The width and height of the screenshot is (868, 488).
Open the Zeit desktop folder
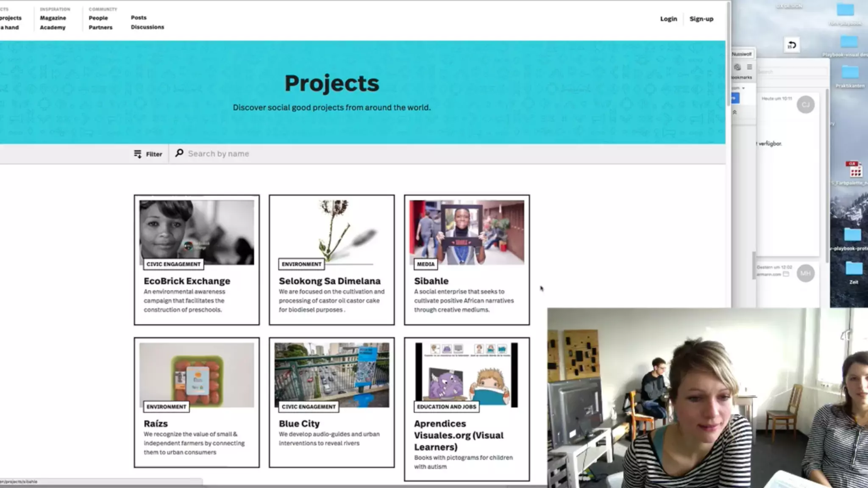(x=853, y=269)
